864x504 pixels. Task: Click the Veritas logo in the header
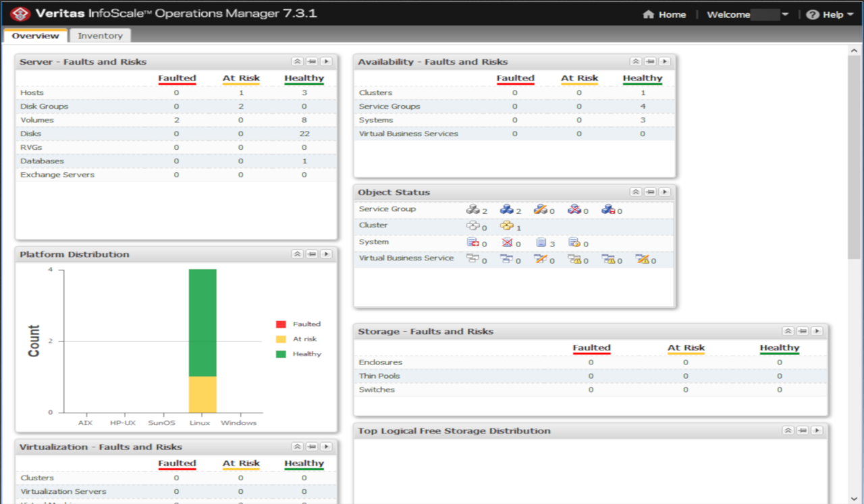pos(20,13)
